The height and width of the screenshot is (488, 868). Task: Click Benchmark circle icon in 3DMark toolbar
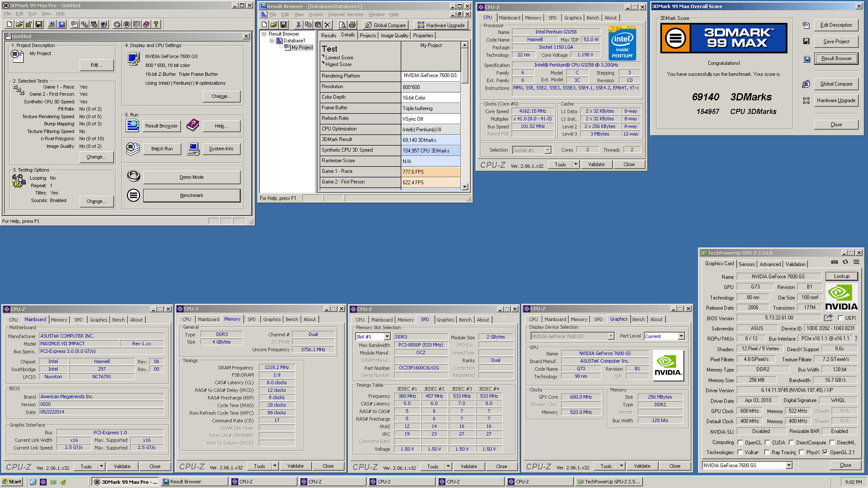click(x=127, y=25)
